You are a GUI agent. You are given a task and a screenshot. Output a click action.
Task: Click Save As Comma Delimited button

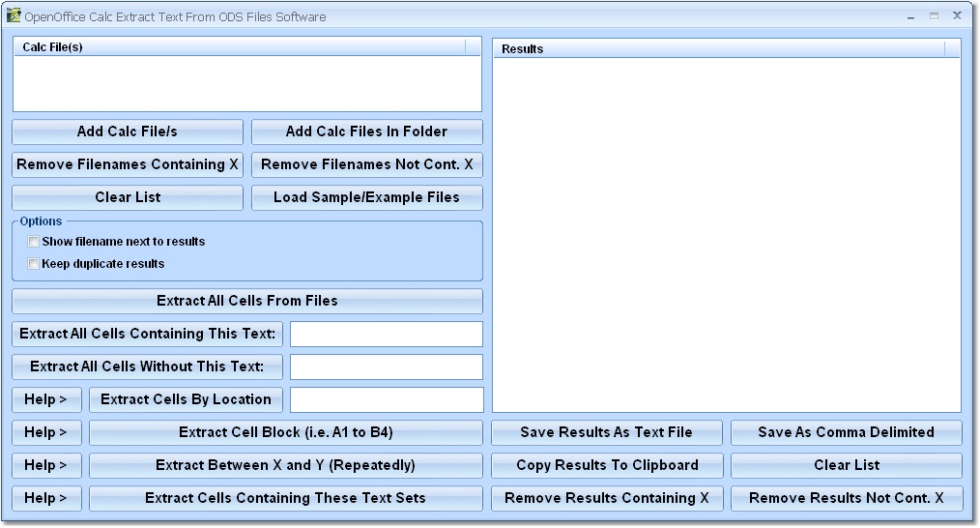coord(847,433)
